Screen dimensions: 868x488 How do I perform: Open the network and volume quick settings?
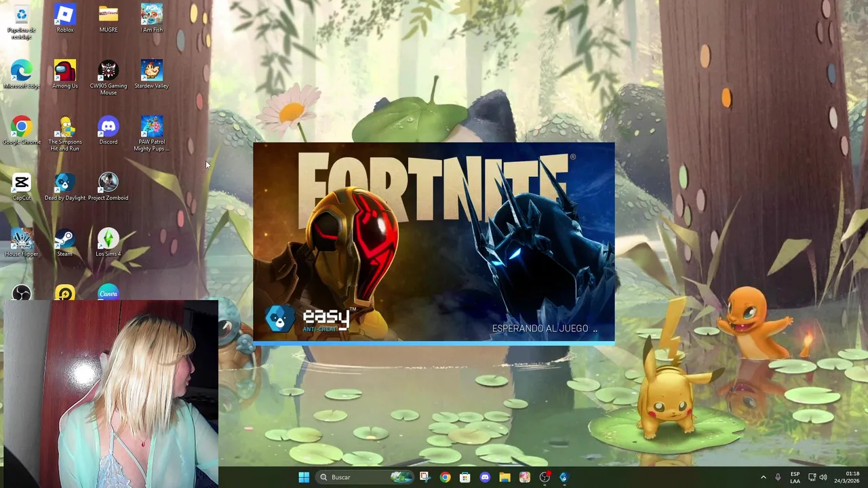[x=817, y=477]
